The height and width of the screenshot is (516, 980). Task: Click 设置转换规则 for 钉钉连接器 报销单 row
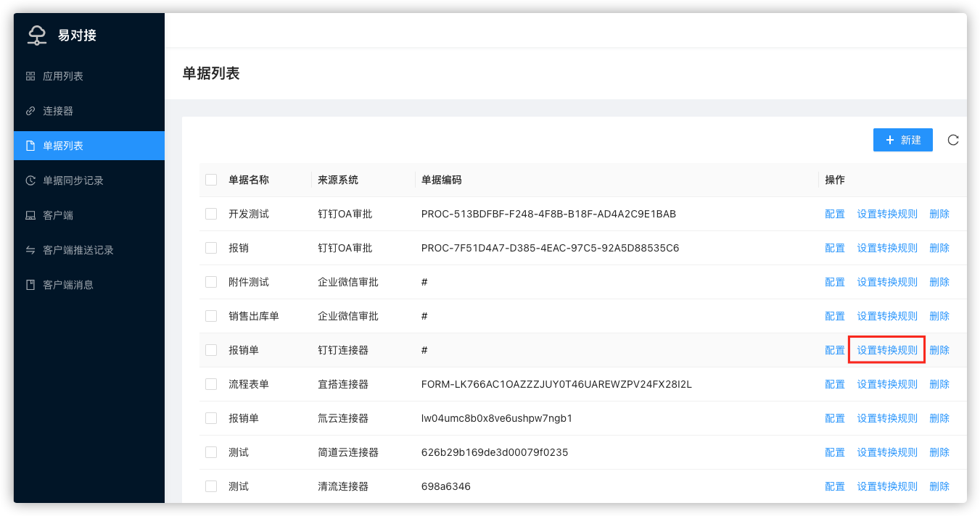tap(886, 350)
